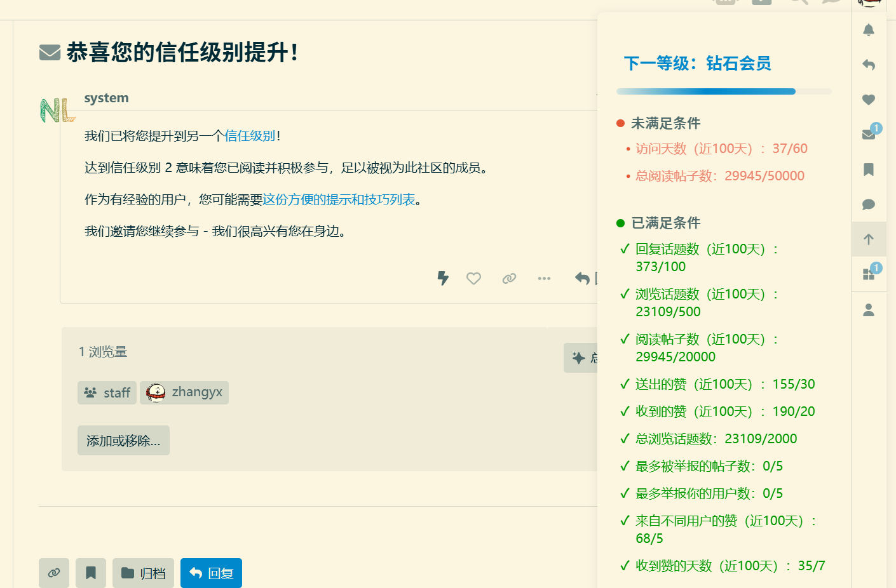
Task: Click 来自不同用户的赞 68/5 entry
Action: coord(726,530)
